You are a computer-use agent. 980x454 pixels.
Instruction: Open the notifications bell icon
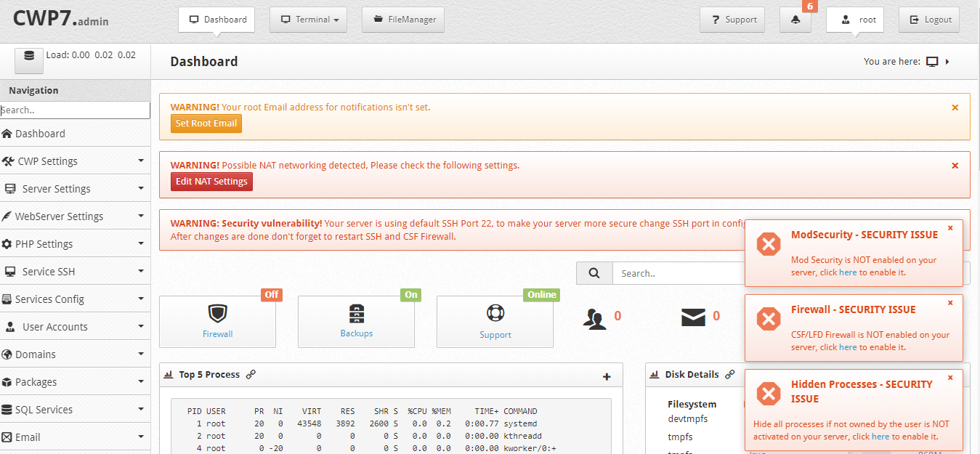pos(795,20)
